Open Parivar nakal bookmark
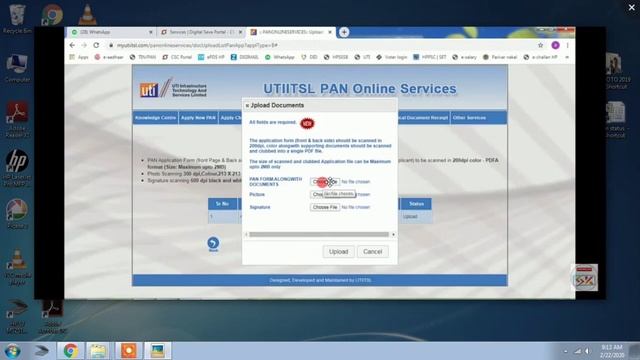This screenshot has height=360, width=640. pyautogui.click(x=500, y=57)
